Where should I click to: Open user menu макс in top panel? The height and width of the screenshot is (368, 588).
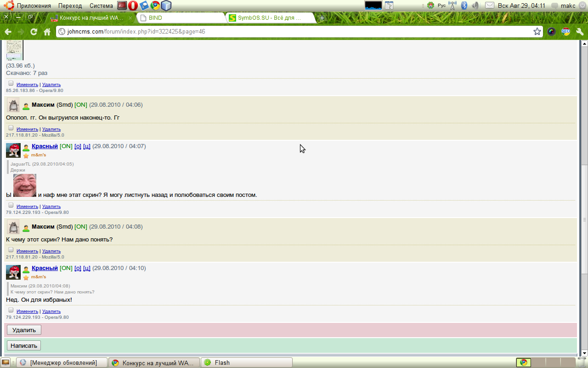[x=564, y=6]
